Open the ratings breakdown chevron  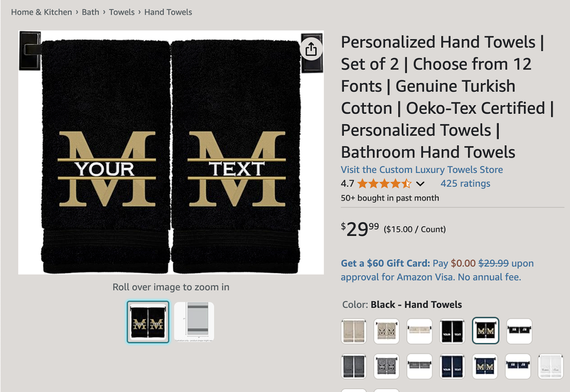click(420, 183)
